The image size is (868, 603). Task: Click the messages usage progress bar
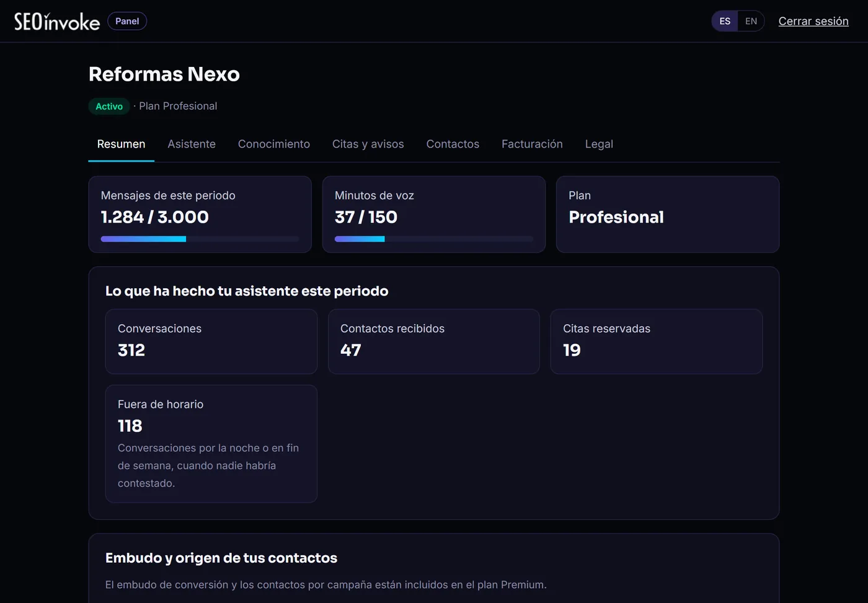(200, 239)
